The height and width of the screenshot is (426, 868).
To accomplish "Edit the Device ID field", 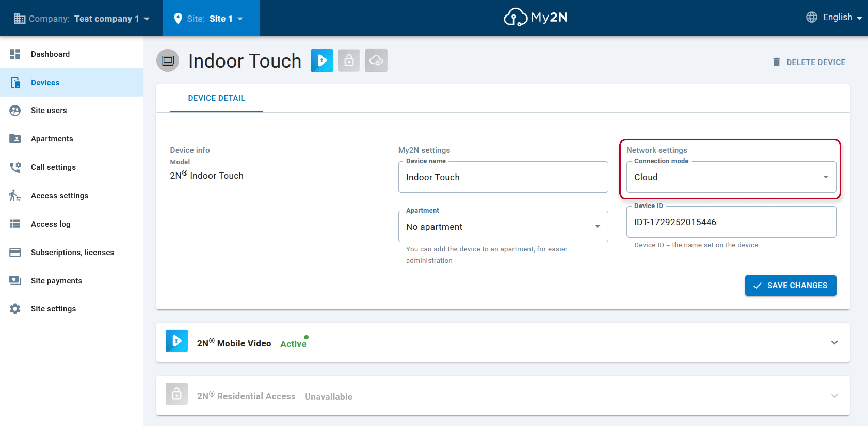I will pos(731,222).
